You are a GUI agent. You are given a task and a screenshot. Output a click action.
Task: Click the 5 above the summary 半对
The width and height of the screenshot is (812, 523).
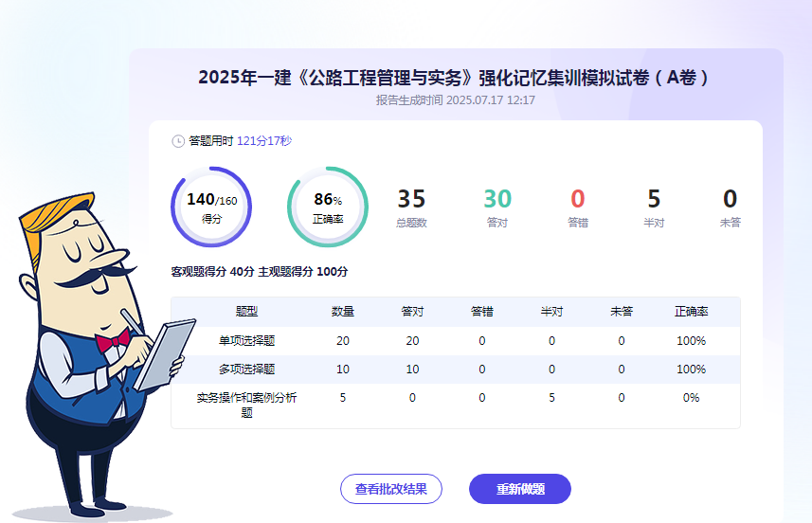click(654, 199)
